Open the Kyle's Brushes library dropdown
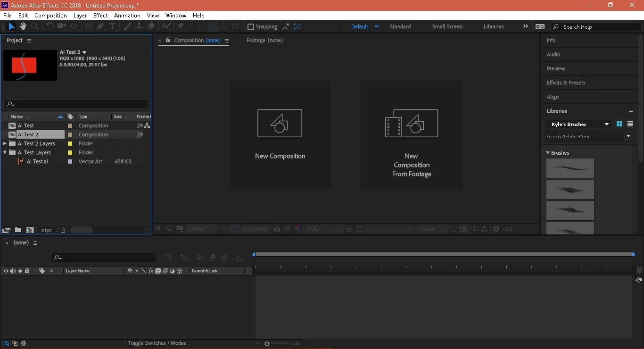 (607, 124)
